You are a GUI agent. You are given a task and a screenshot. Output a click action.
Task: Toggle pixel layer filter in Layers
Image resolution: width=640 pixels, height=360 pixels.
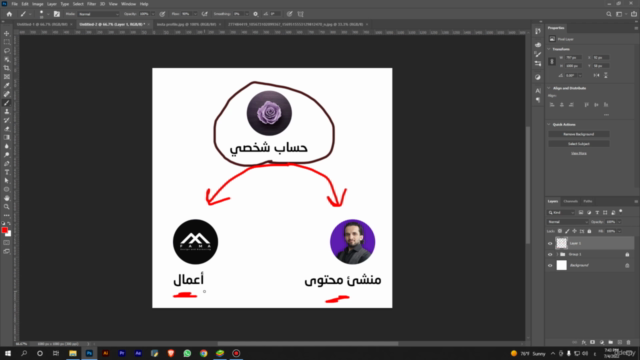click(x=581, y=212)
